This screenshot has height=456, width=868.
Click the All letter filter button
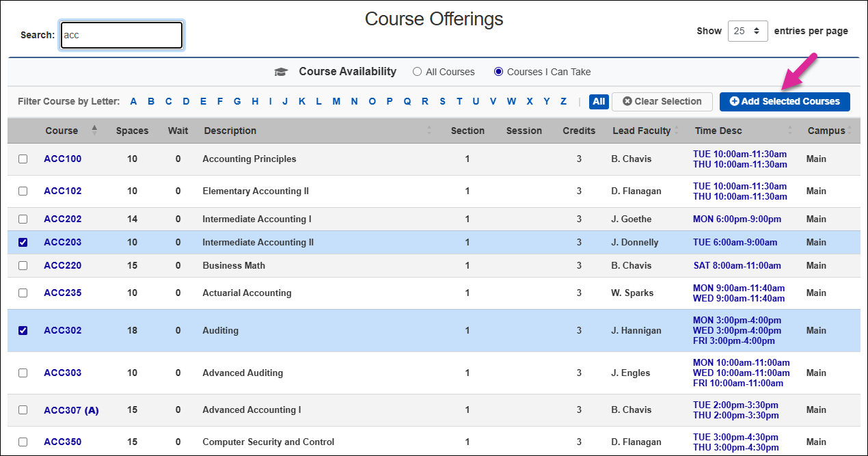pyautogui.click(x=599, y=102)
